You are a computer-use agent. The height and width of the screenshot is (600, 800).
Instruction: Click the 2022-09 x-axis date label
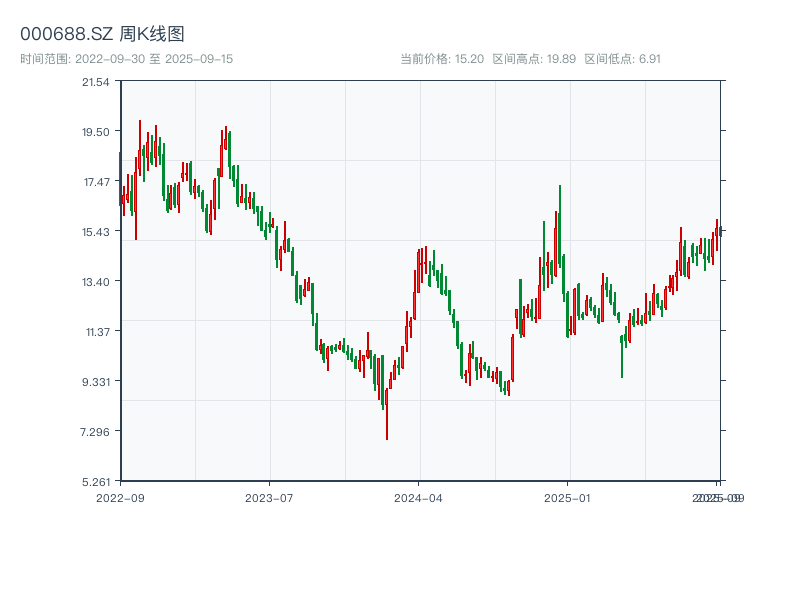(x=120, y=497)
